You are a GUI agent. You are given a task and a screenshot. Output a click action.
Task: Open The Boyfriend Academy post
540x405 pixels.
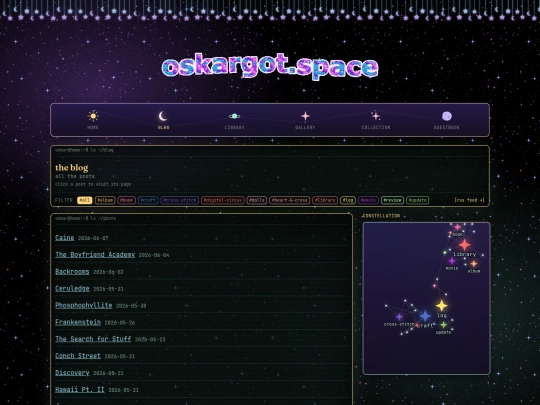[x=95, y=255]
